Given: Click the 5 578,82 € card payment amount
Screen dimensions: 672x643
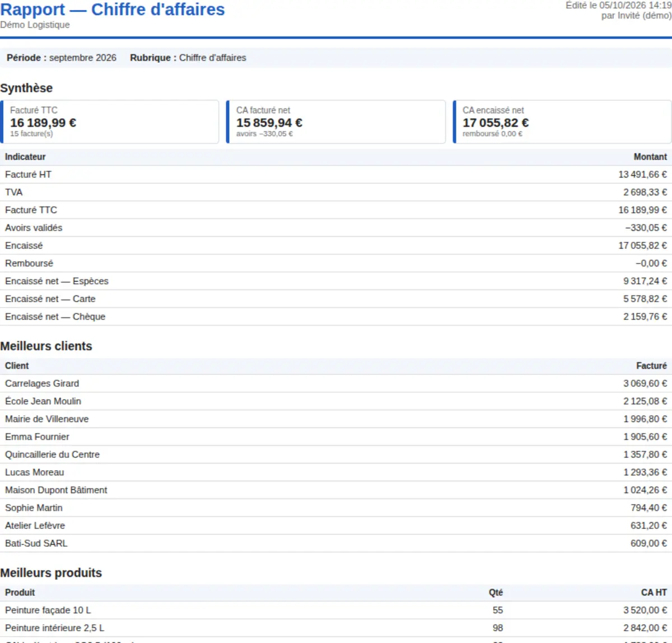Looking at the screenshot, I should [x=645, y=299].
